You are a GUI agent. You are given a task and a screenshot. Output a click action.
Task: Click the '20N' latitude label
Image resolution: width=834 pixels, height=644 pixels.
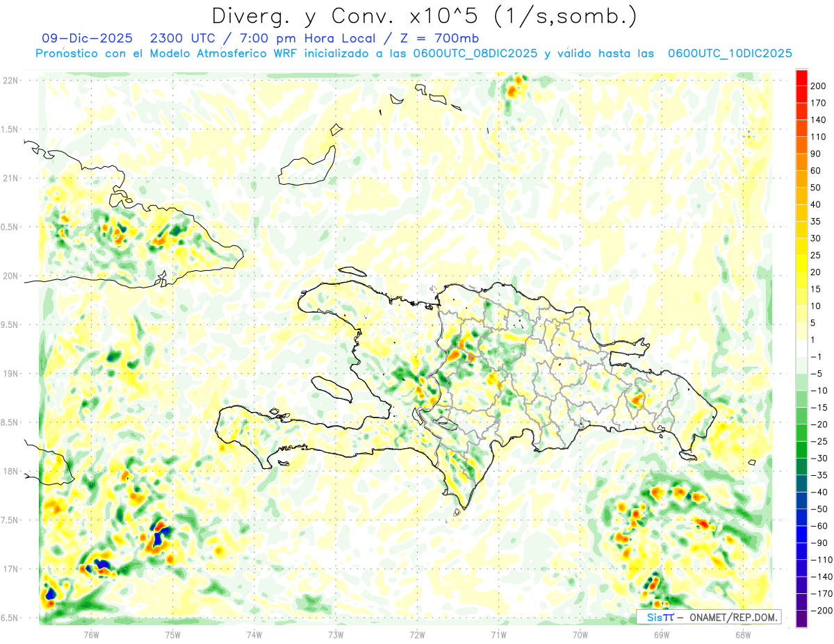tap(10, 276)
